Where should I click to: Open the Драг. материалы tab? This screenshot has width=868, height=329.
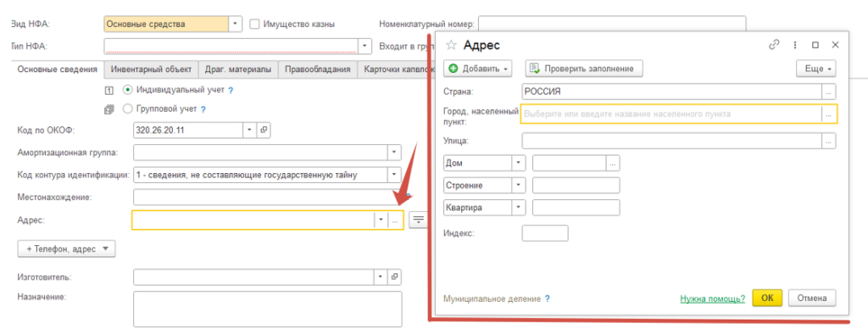click(238, 70)
